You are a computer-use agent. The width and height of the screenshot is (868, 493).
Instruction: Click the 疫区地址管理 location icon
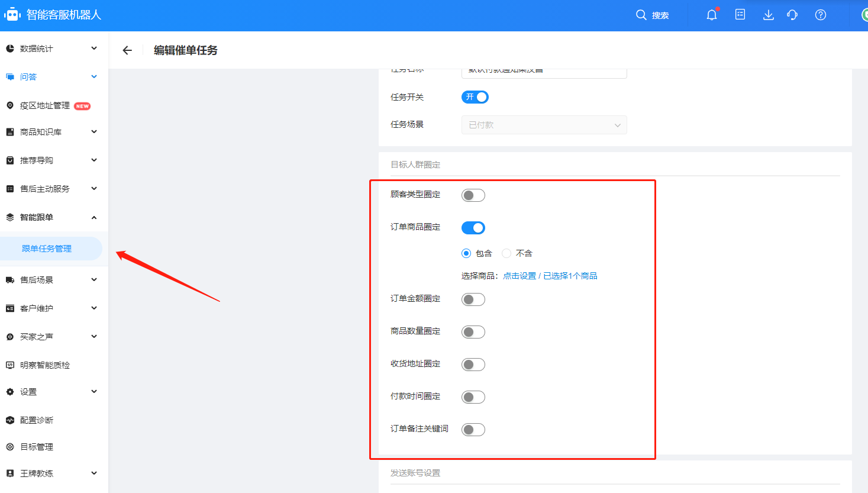(10, 105)
